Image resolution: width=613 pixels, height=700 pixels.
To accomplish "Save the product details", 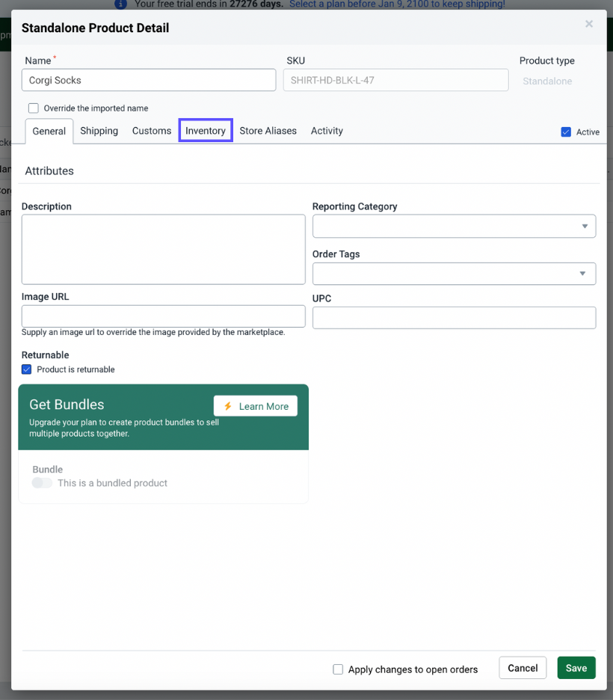I will click(576, 668).
